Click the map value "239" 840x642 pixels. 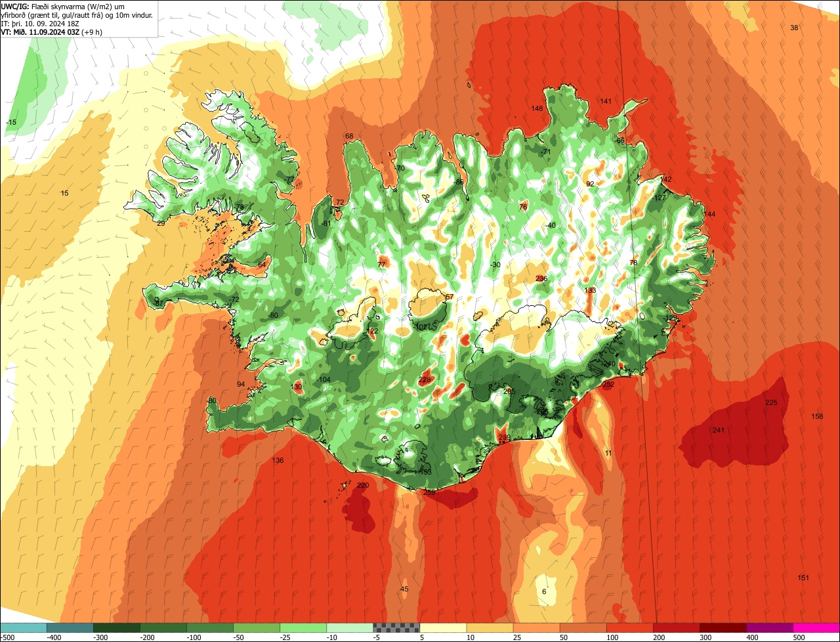click(504, 438)
